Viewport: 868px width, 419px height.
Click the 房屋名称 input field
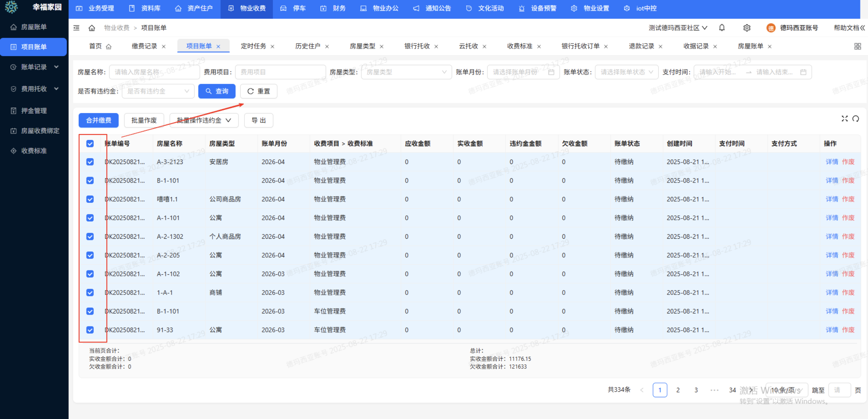pos(154,72)
